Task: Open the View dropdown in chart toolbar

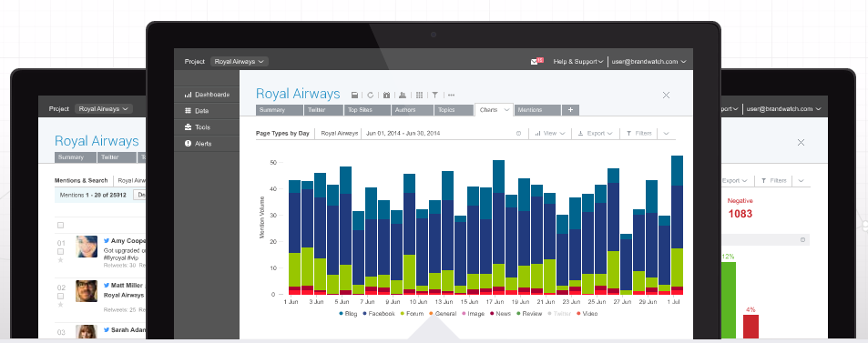Action: [550, 134]
